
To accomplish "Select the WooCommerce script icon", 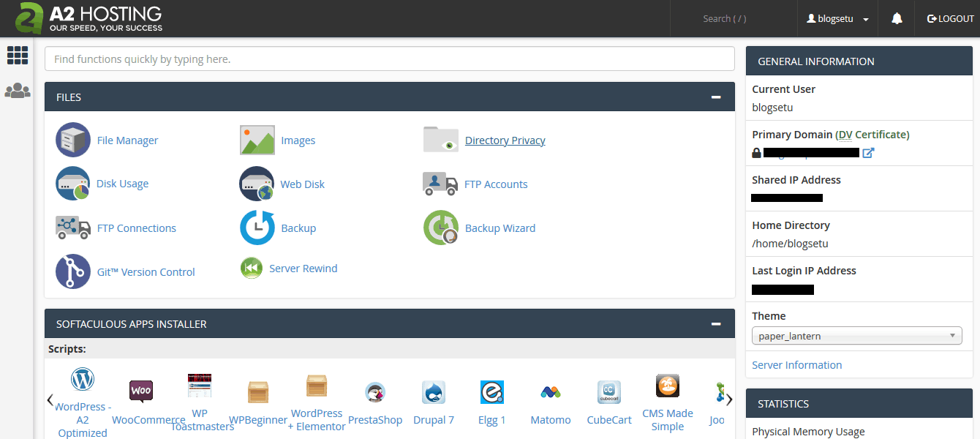I will tap(141, 392).
